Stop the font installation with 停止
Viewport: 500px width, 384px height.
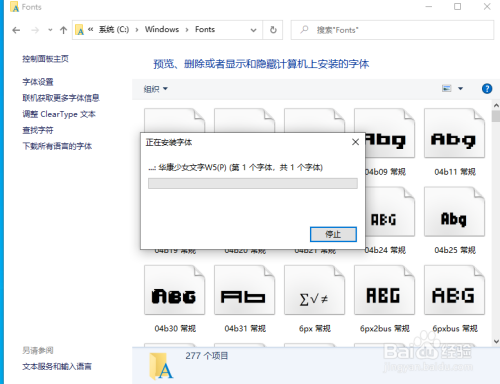tap(333, 234)
